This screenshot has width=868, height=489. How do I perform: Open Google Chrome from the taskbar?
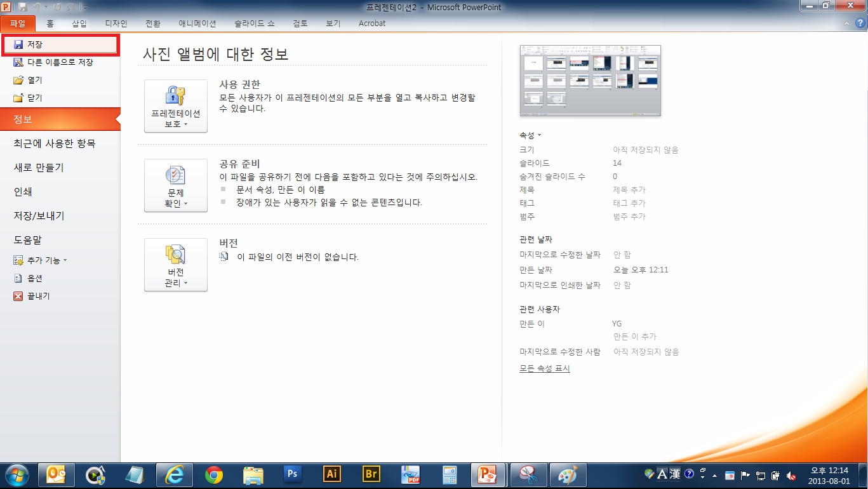coord(214,474)
